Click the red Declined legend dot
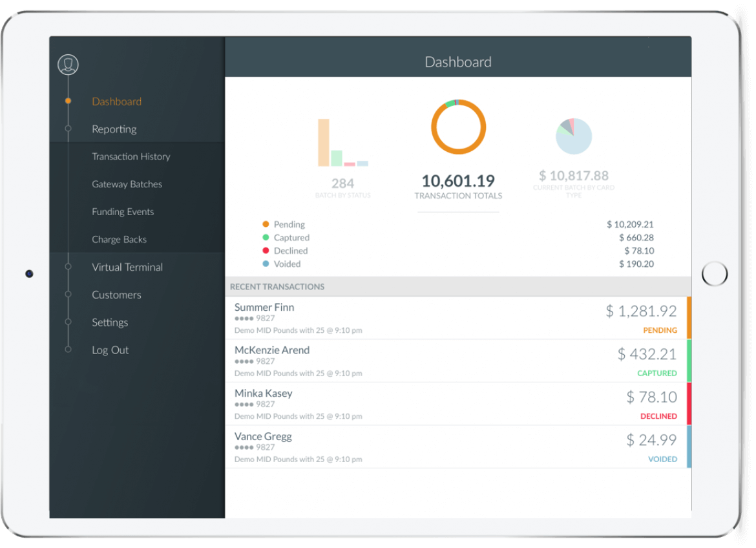The width and height of the screenshot is (756, 548). pos(266,250)
